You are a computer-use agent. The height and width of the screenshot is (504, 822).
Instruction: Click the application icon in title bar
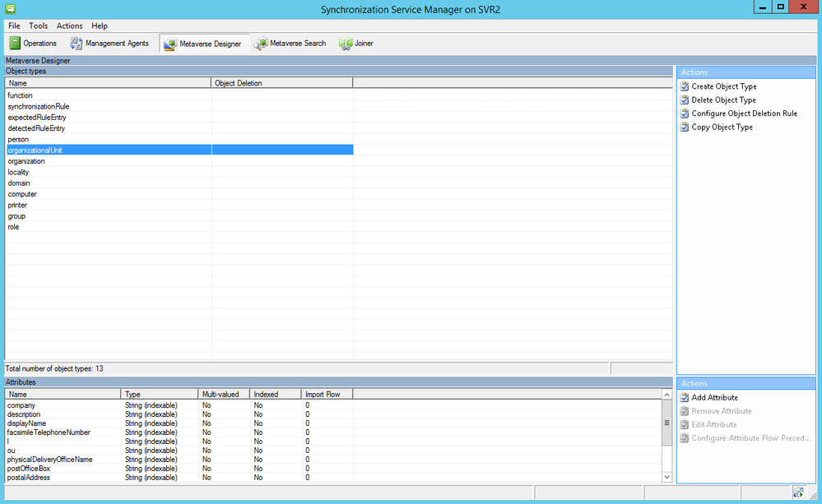(x=10, y=9)
